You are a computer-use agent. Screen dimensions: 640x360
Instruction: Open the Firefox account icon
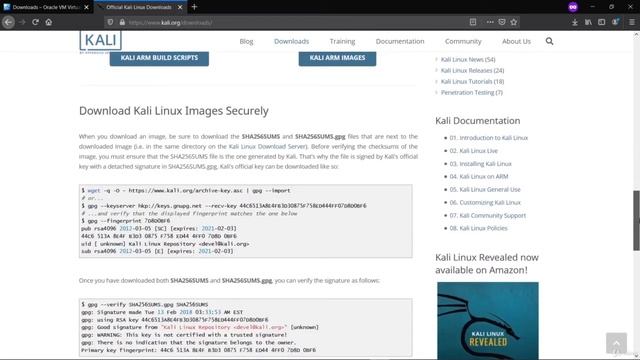[615, 22]
